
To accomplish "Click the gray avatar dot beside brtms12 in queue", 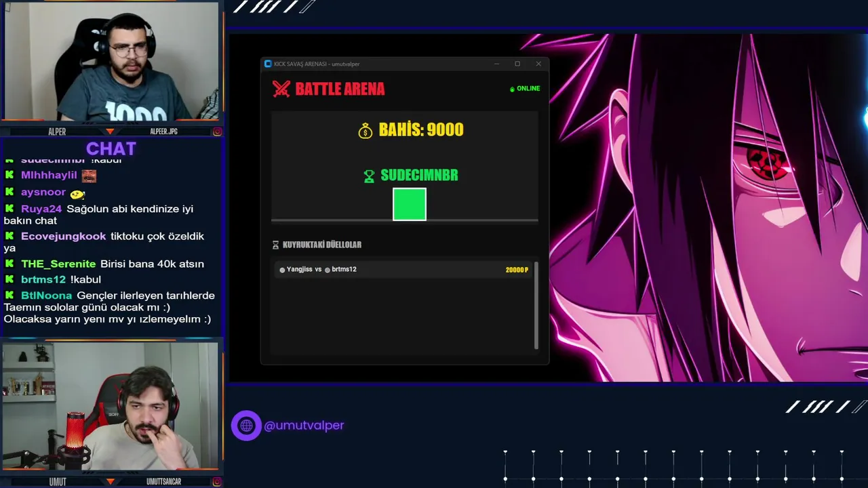I will click(328, 270).
